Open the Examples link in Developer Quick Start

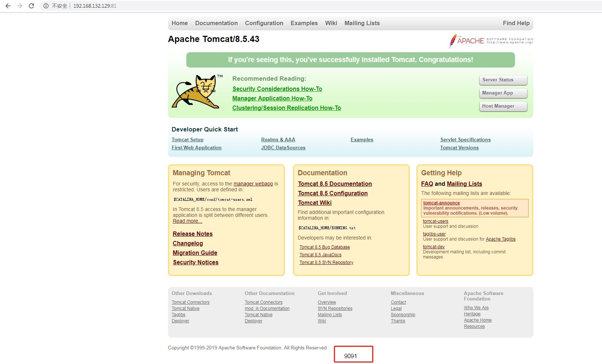coord(362,139)
